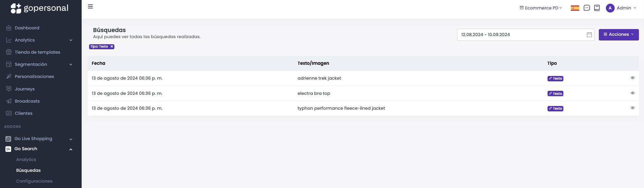
Task: Click the Acciones button
Action: tap(618, 34)
